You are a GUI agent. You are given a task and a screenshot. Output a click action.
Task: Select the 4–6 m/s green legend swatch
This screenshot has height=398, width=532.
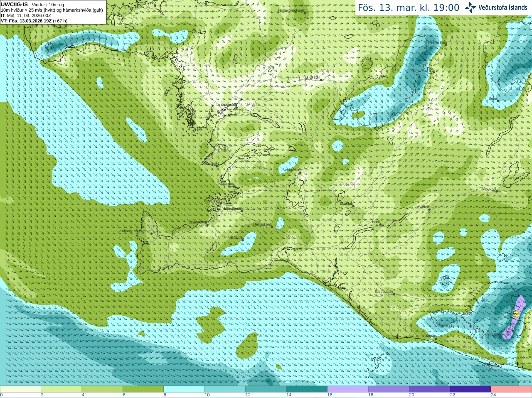(102, 389)
